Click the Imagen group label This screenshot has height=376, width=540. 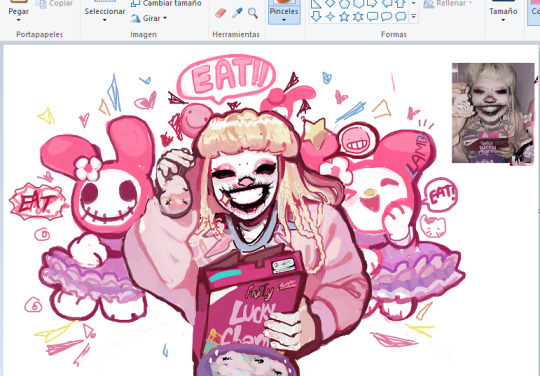pyautogui.click(x=144, y=34)
